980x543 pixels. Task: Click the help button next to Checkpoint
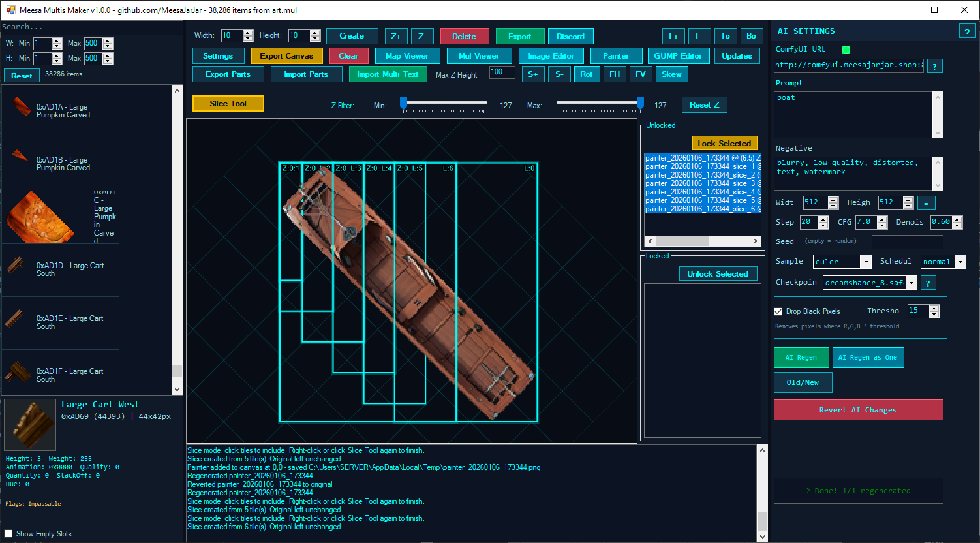(x=928, y=283)
